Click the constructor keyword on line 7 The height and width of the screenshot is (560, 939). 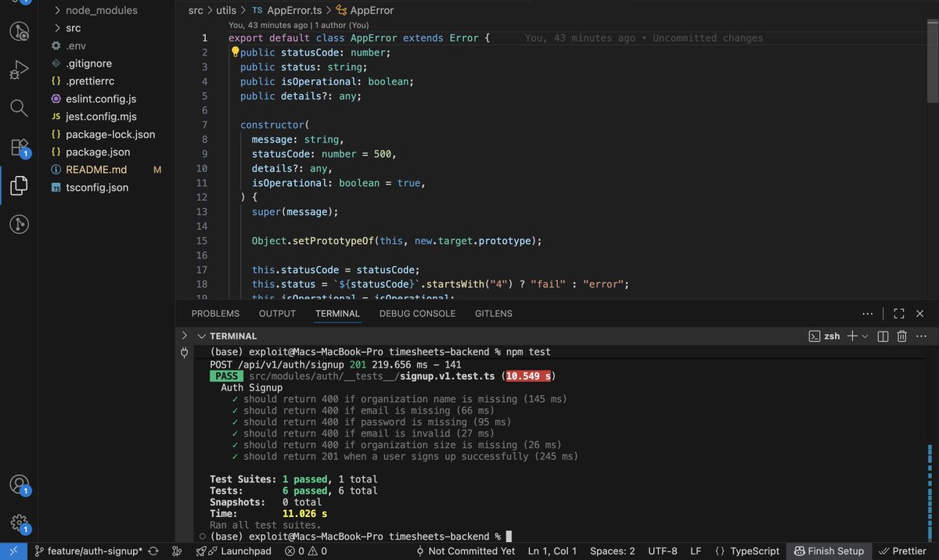[272, 125]
